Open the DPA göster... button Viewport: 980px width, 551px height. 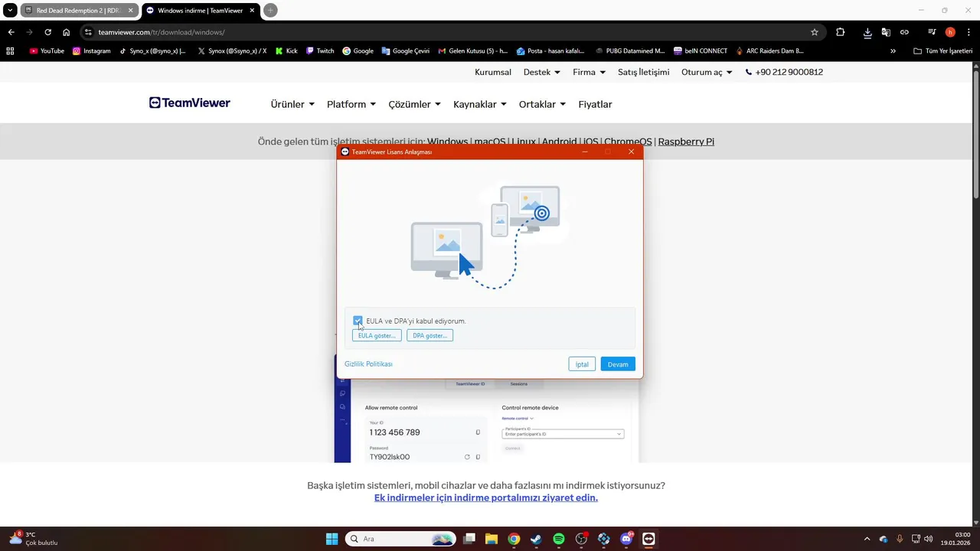coord(430,335)
